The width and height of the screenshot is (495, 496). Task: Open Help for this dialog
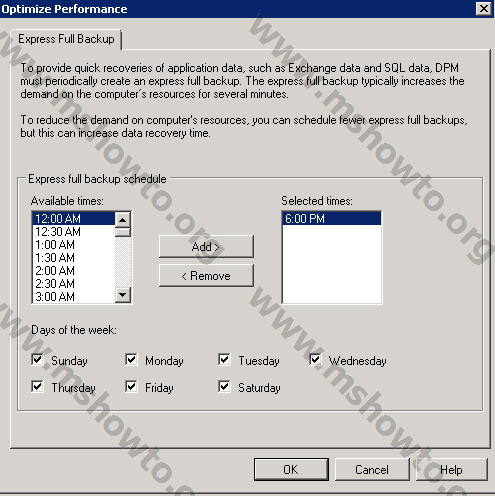451,469
